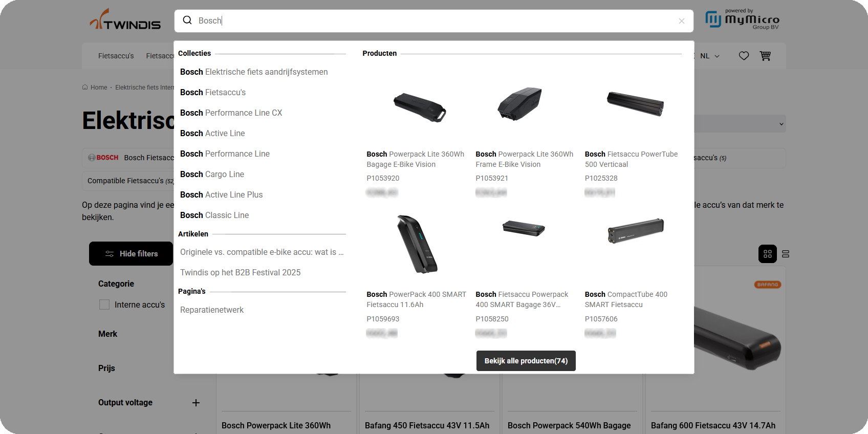This screenshot has width=868, height=434.
Task: Select Bosch Active Line suggestion
Action: pos(212,133)
